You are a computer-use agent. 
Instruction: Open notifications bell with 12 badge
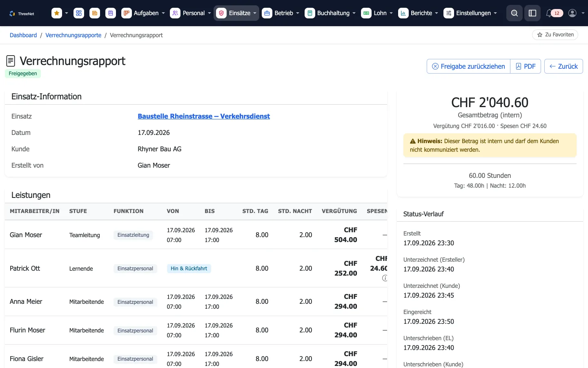[x=555, y=13]
